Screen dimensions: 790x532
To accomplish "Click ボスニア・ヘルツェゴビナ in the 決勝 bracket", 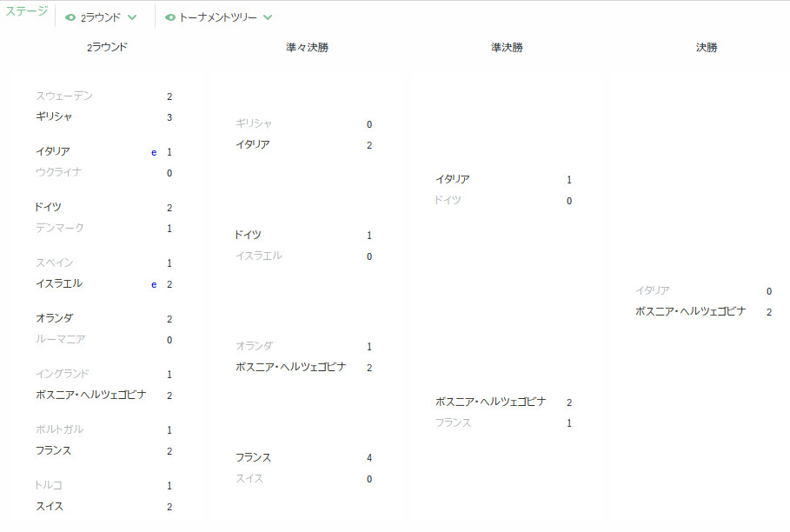I will coord(690,312).
